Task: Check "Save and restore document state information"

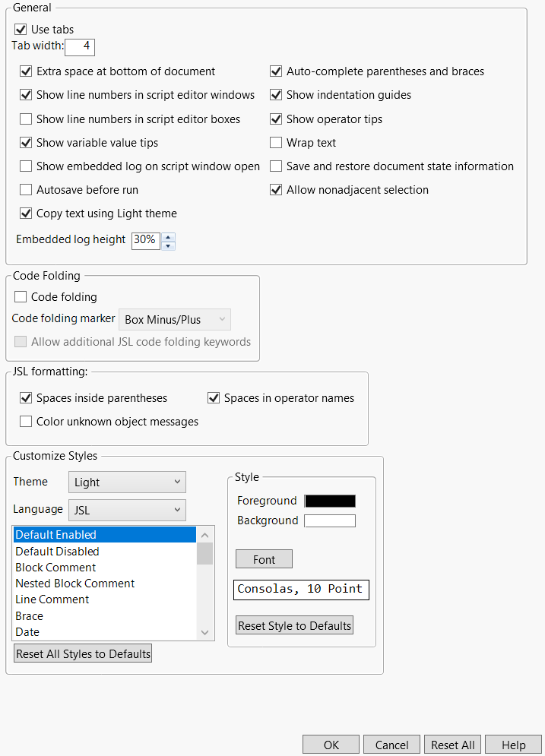Action: pos(276,166)
